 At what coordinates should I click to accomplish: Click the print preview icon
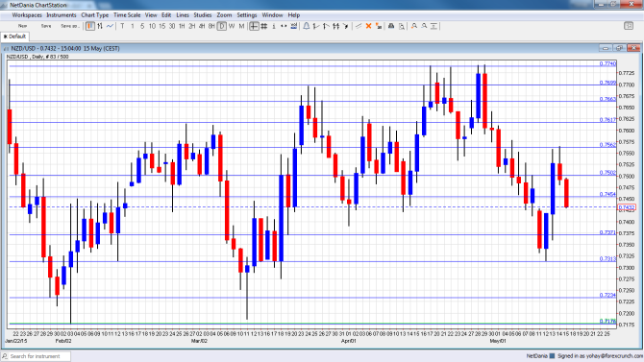click(x=401, y=26)
